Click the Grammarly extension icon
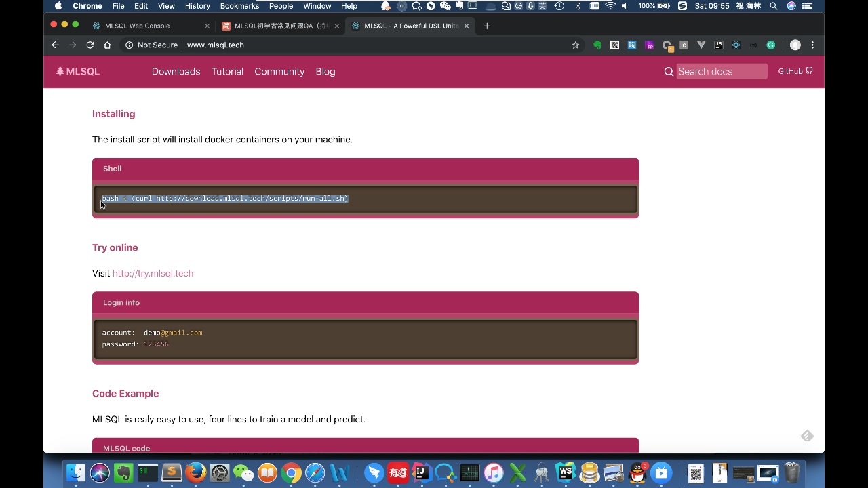Screen dimensions: 868x488 pyautogui.click(x=771, y=45)
